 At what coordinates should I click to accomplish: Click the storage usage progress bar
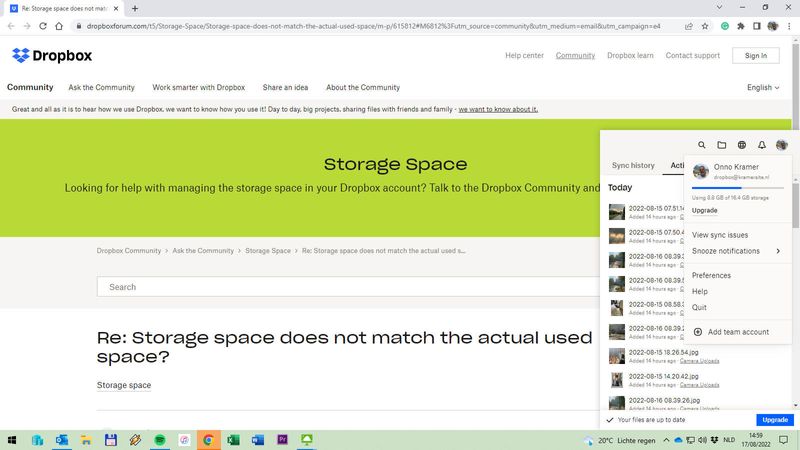coord(737,188)
